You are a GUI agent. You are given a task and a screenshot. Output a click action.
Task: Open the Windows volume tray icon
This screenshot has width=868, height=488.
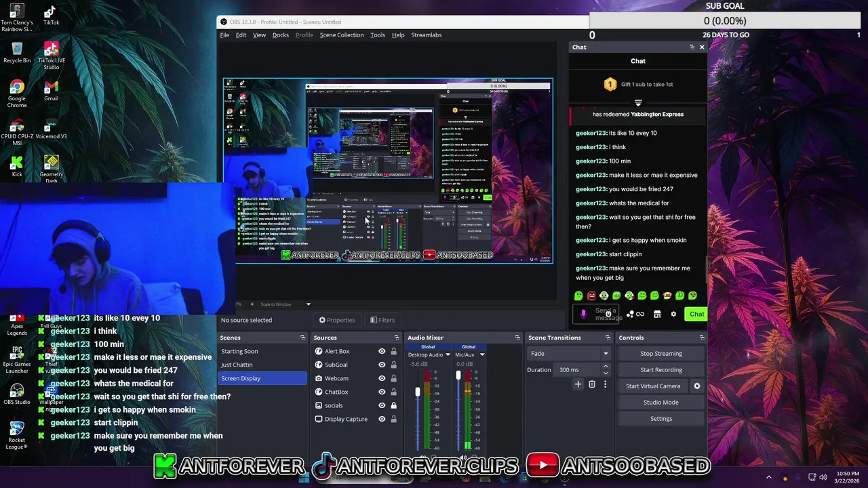click(x=823, y=477)
